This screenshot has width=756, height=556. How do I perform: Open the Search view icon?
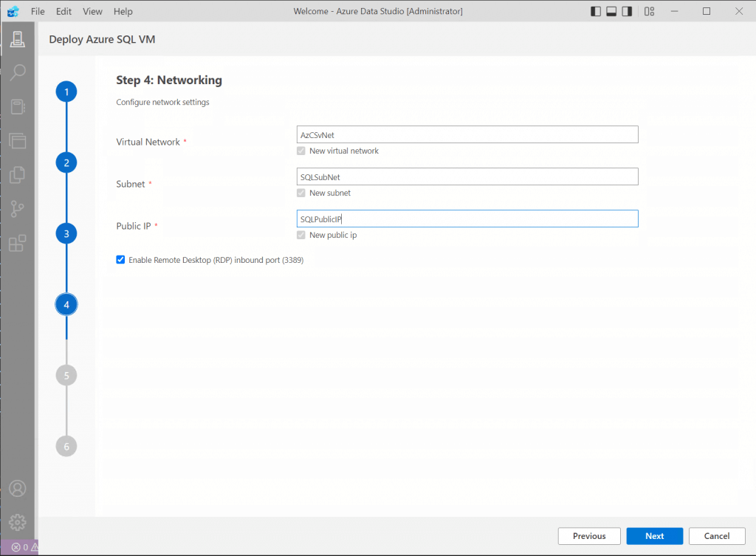[18, 72]
